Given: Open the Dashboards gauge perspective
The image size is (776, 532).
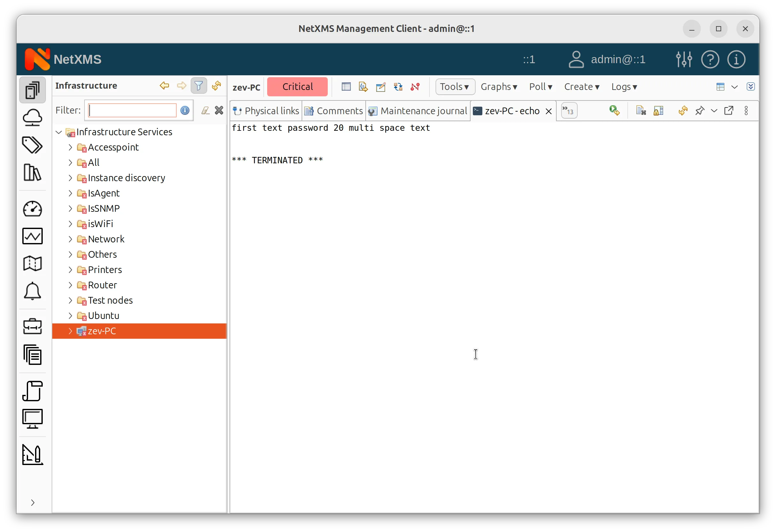Looking at the screenshot, I should [x=33, y=209].
